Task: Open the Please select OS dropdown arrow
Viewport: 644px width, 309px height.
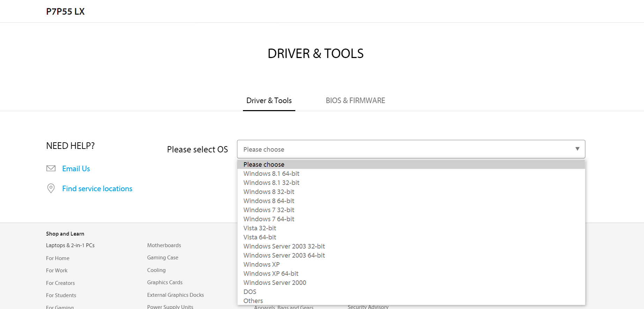Action: [x=577, y=149]
